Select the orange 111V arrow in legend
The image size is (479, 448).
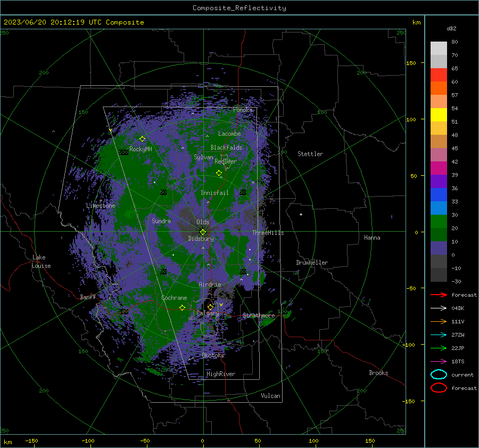pos(439,321)
